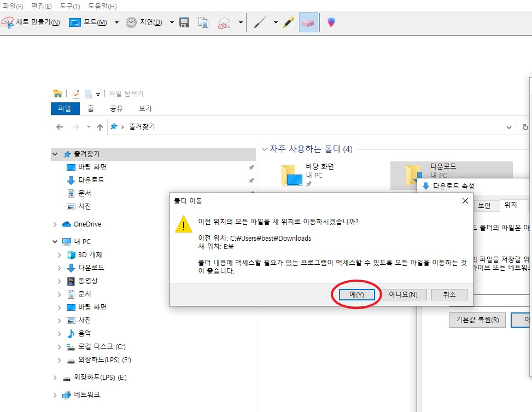Select the Pen tool in Snipping Tool
The width and height of the screenshot is (532, 412).
(x=260, y=22)
